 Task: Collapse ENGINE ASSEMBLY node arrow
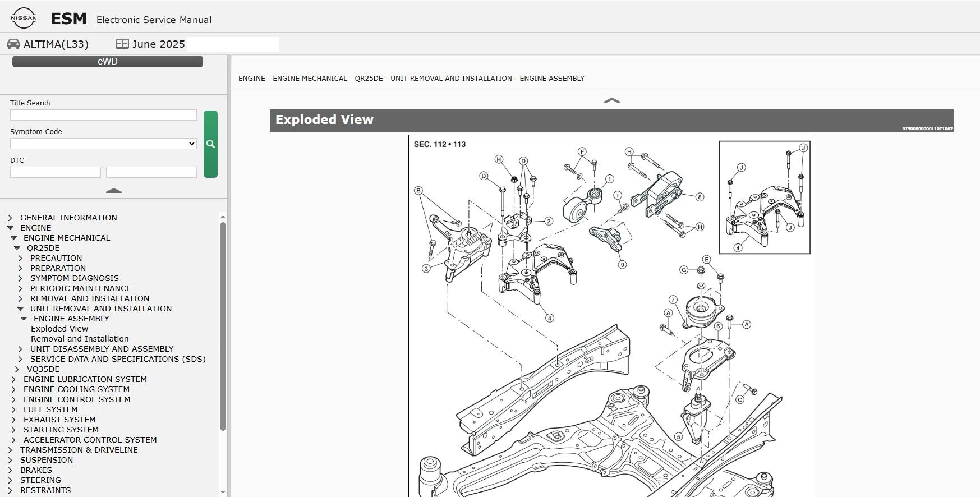tap(24, 319)
